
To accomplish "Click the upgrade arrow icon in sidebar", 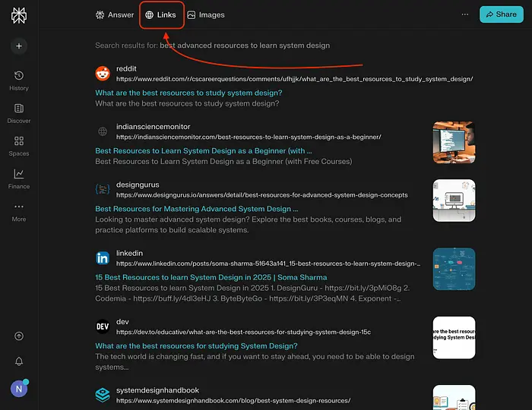I will pyautogui.click(x=19, y=336).
